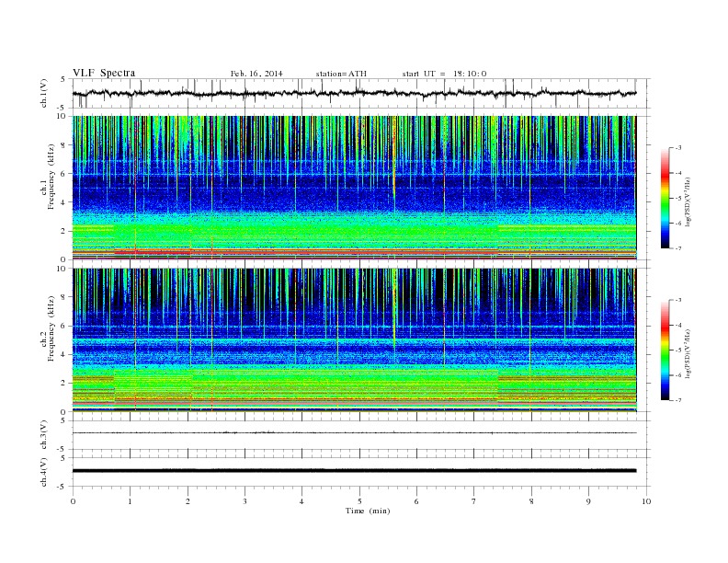Click the ch.1 spectrogram color bar
Viewport: 728px width, 563px height.
click(x=665, y=198)
